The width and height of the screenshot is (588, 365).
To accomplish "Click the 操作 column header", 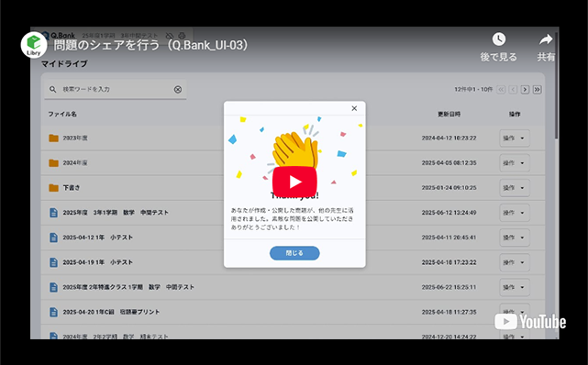I will click(515, 114).
